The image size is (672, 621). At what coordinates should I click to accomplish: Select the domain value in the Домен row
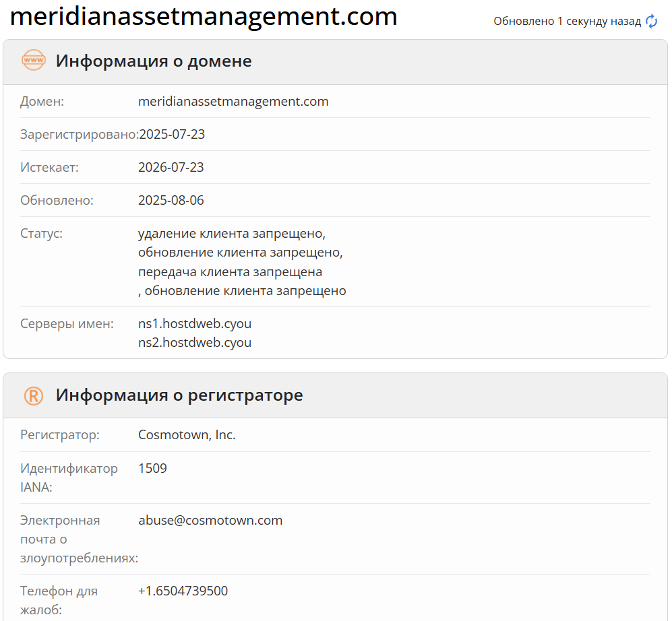tap(233, 101)
